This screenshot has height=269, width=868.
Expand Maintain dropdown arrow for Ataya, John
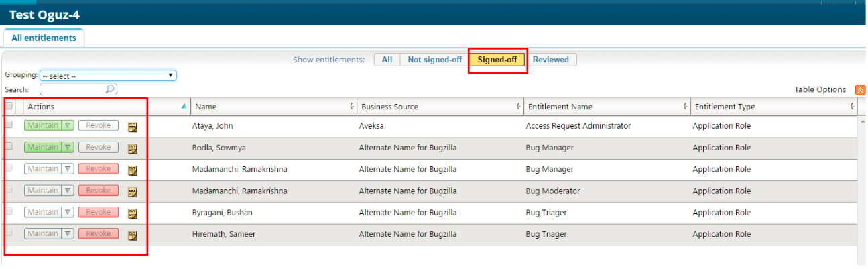coord(68,125)
